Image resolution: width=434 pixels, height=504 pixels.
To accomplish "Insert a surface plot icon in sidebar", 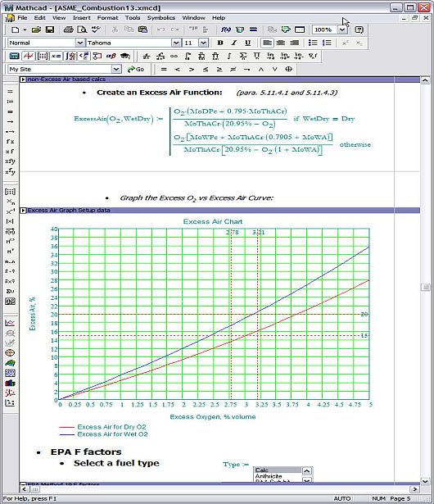I will pos(10,363).
